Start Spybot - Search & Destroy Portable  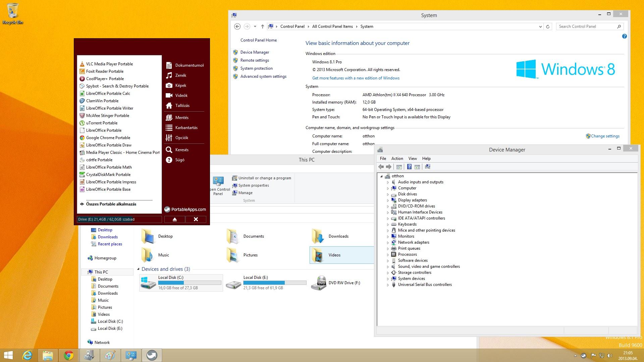[x=114, y=86]
